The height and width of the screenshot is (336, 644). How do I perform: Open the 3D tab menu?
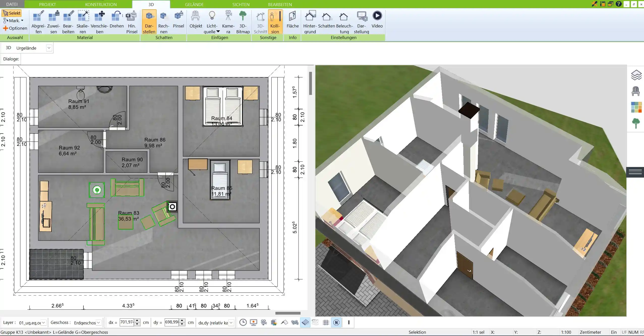[151, 4]
